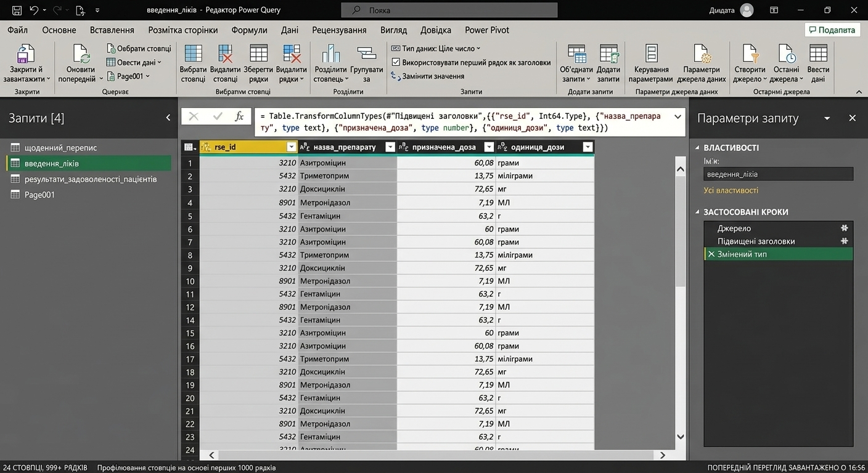The height and width of the screenshot is (473, 868).
Task: Open the rse_id column filter dropdown
Action: point(292,147)
